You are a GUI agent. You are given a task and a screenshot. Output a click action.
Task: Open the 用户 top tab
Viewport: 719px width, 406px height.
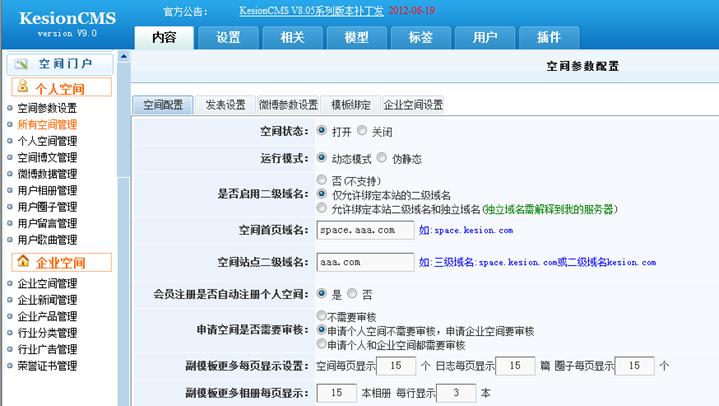coord(485,38)
